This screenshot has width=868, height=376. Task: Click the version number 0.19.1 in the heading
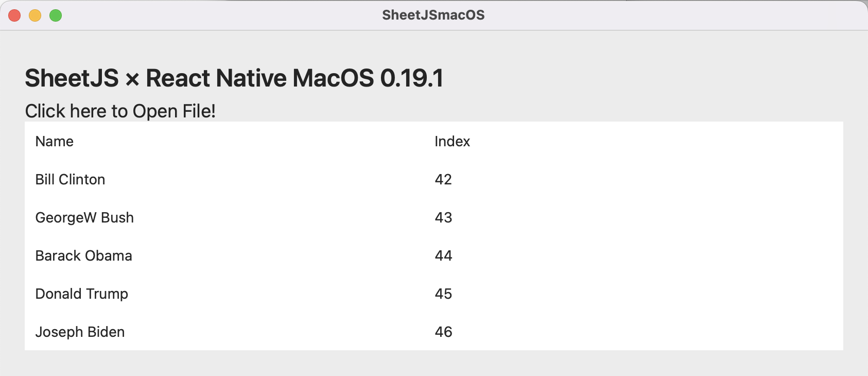411,78
